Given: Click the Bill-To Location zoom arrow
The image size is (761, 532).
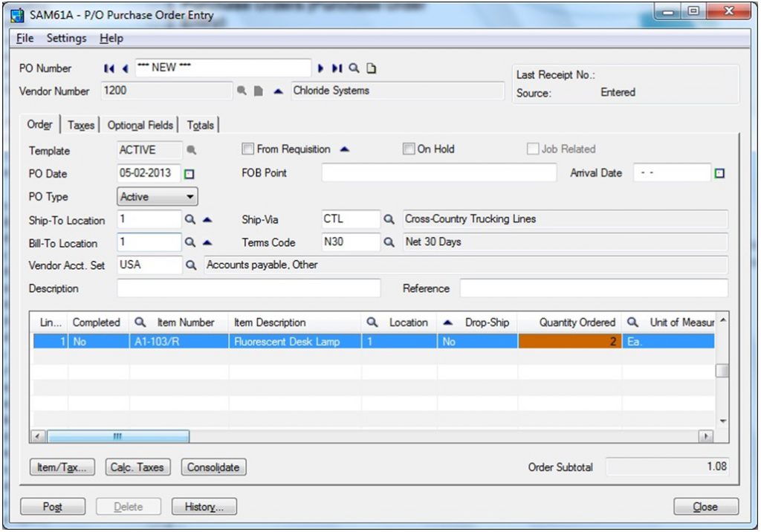Looking at the screenshot, I should coord(207,242).
